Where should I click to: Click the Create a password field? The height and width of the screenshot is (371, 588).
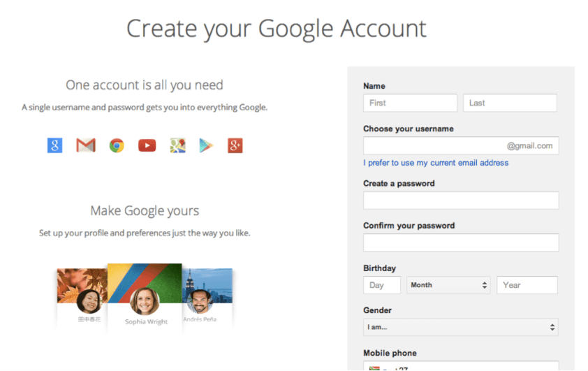(x=461, y=201)
